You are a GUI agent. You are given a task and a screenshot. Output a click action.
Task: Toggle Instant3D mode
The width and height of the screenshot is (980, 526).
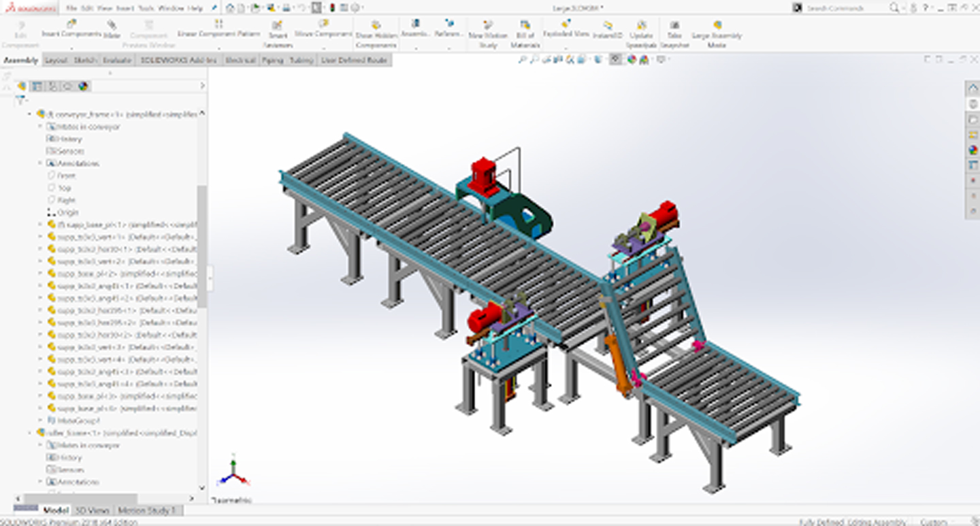click(x=607, y=29)
